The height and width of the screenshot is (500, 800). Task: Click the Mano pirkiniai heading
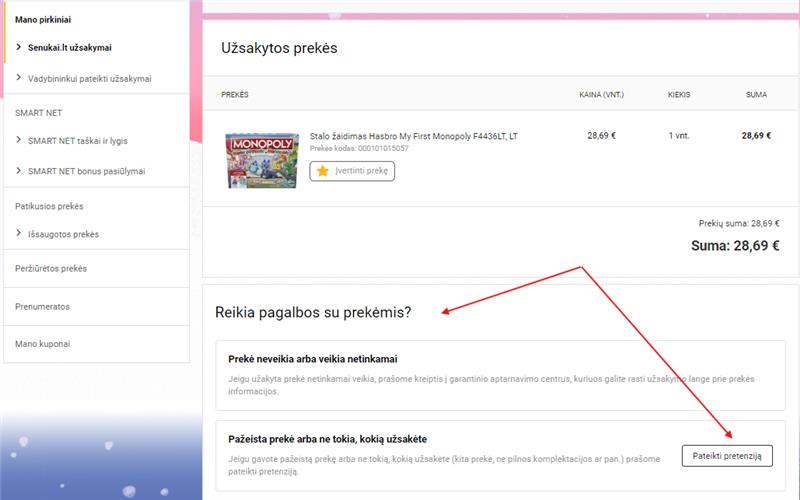(43, 20)
